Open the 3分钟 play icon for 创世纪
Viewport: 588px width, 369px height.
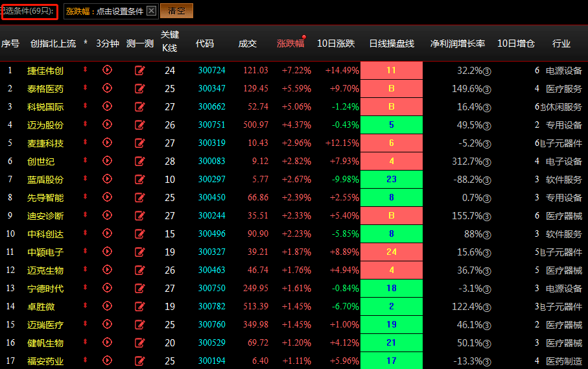(107, 160)
